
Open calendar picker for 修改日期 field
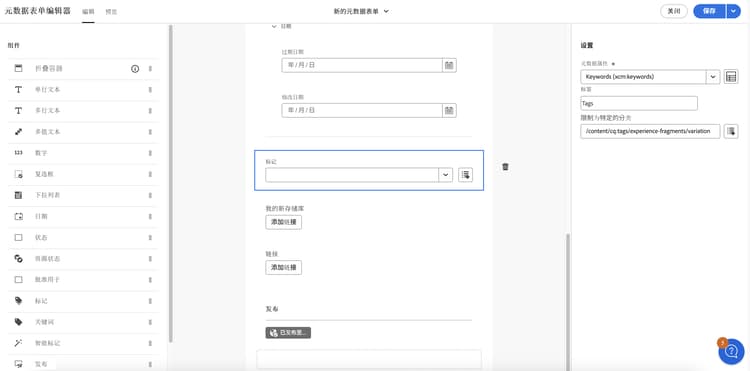click(449, 110)
